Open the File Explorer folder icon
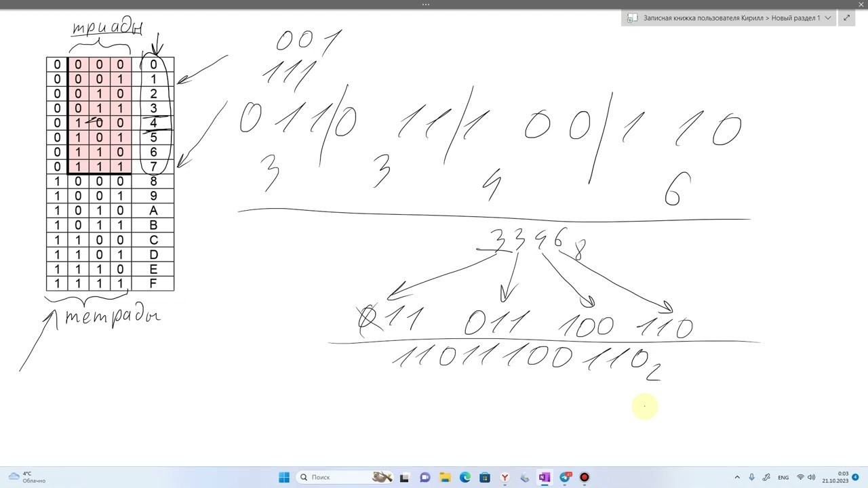Image resolution: width=868 pixels, height=488 pixels. pyautogui.click(x=445, y=477)
